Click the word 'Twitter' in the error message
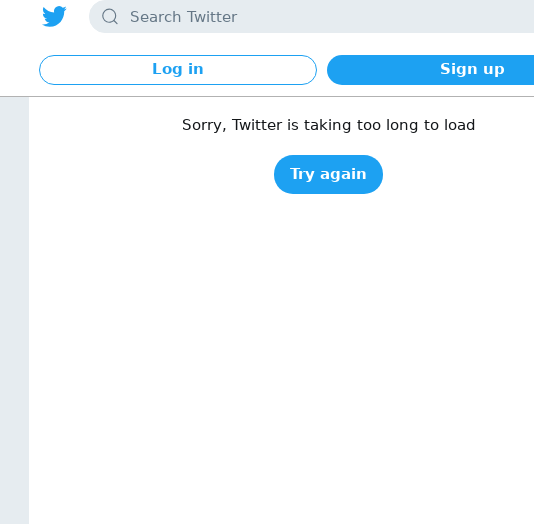Screen dimensions: 534x524 (x=257, y=125)
